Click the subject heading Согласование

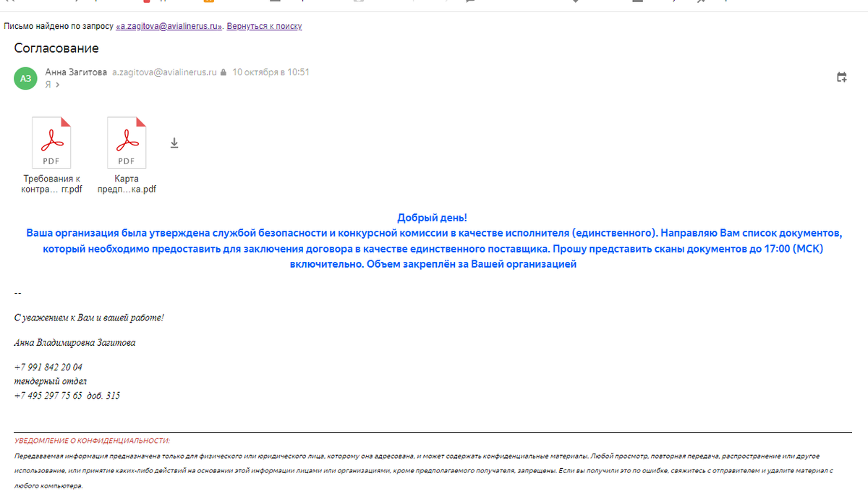pos(56,48)
